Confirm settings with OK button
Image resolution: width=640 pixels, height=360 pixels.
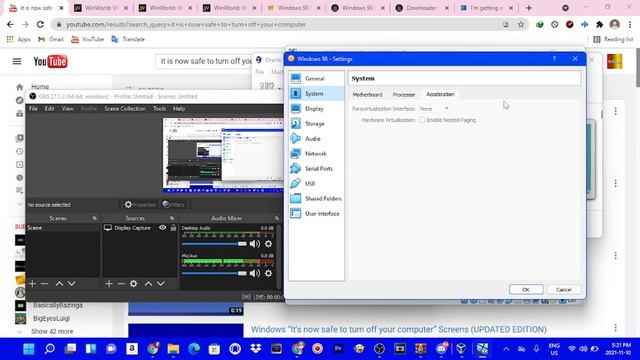tap(526, 289)
